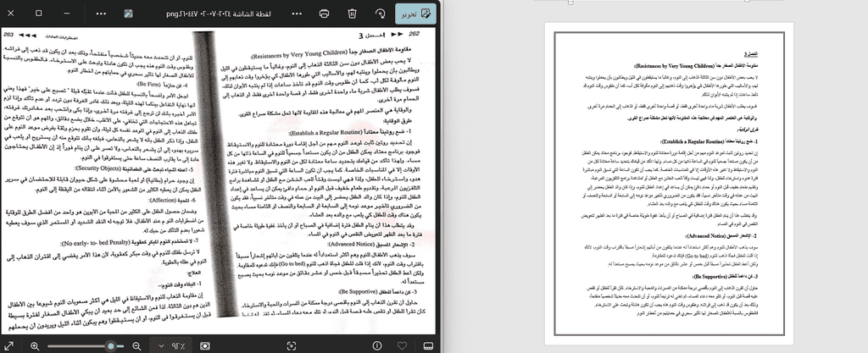Click "(Resistances by Very Young Children)" in the Word document
868x353 pixels.
(674, 65)
